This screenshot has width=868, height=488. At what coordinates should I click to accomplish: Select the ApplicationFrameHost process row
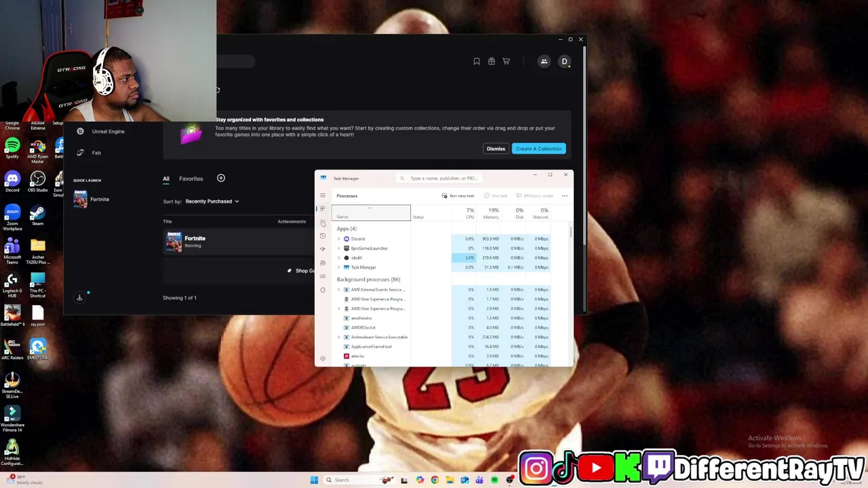click(441, 347)
